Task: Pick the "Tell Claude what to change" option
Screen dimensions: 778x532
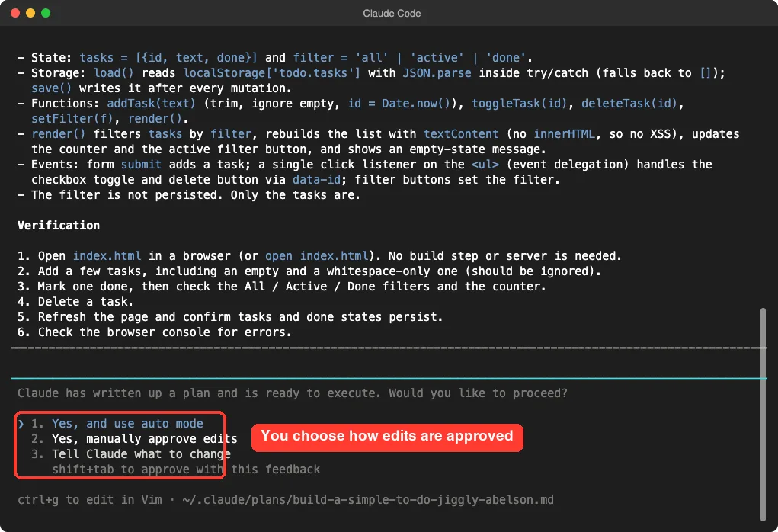Action: pyautogui.click(x=142, y=454)
